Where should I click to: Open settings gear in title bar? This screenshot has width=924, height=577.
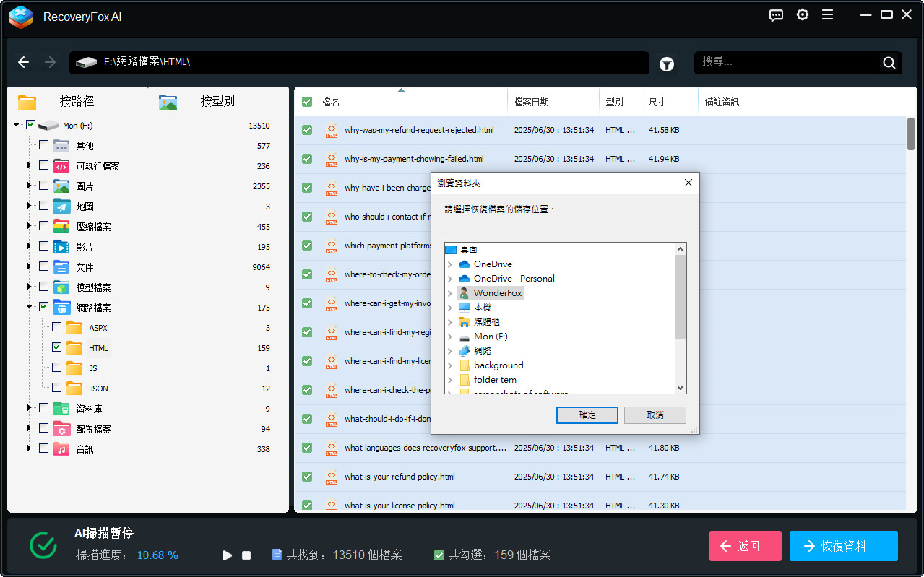click(x=802, y=15)
